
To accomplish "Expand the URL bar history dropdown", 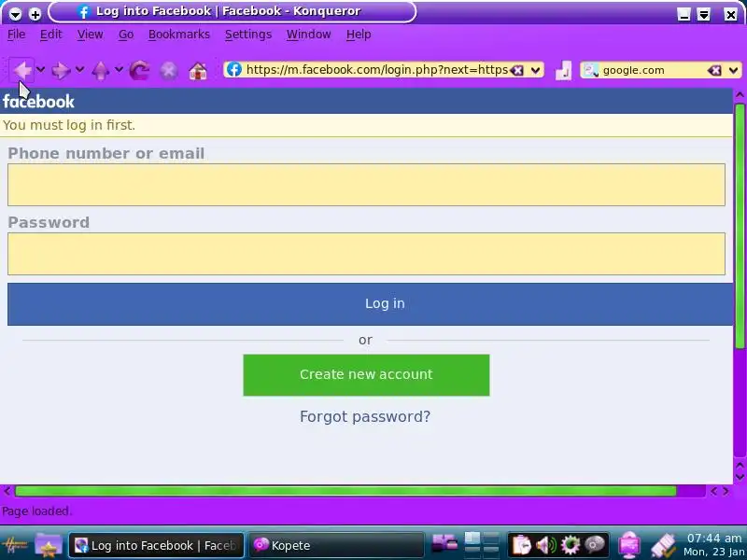I will (535, 71).
